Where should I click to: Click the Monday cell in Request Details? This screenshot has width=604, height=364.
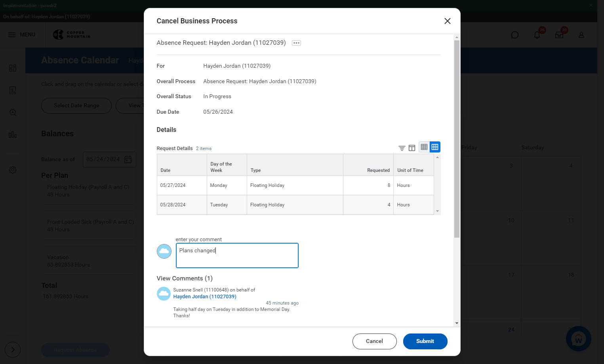pos(227,185)
